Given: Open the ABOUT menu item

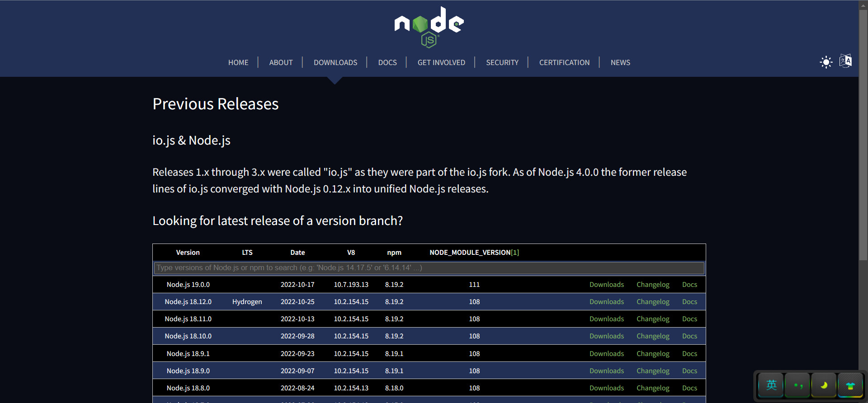Looking at the screenshot, I should click(281, 62).
